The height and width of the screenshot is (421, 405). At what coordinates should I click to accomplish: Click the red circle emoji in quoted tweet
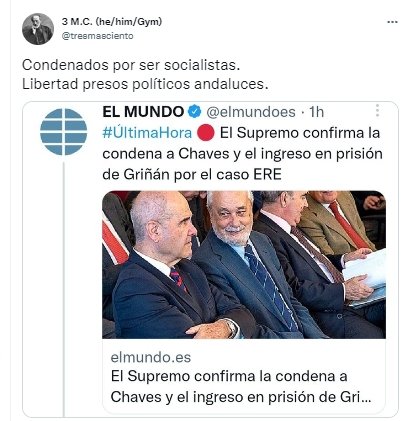pyautogui.click(x=205, y=133)
